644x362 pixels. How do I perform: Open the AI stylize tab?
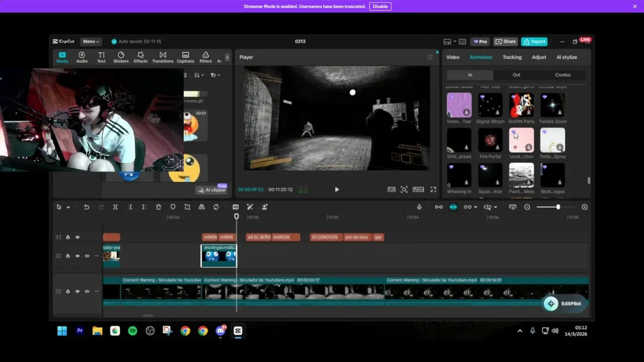click(567, 57)
